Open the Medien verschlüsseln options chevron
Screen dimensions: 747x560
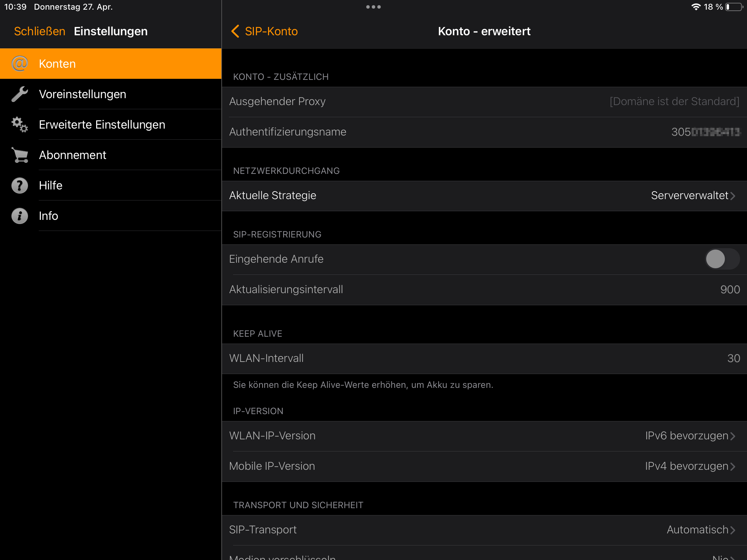(x=733, y=557)
